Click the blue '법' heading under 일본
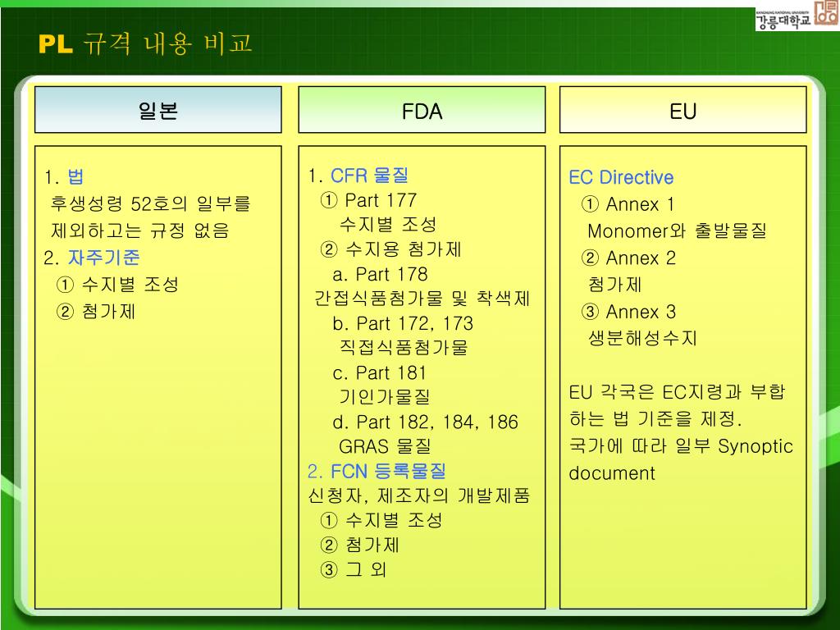The image size is (840, 630). [x=75, y=177]
